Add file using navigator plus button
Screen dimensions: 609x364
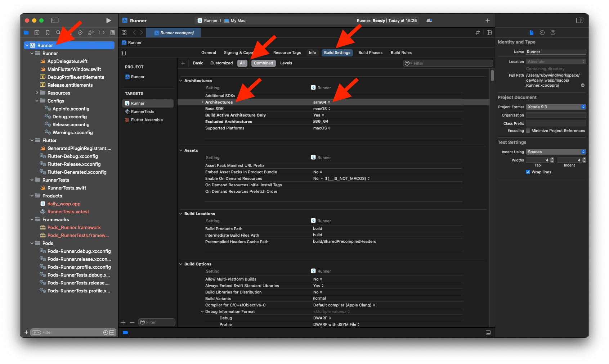(26, 332)
